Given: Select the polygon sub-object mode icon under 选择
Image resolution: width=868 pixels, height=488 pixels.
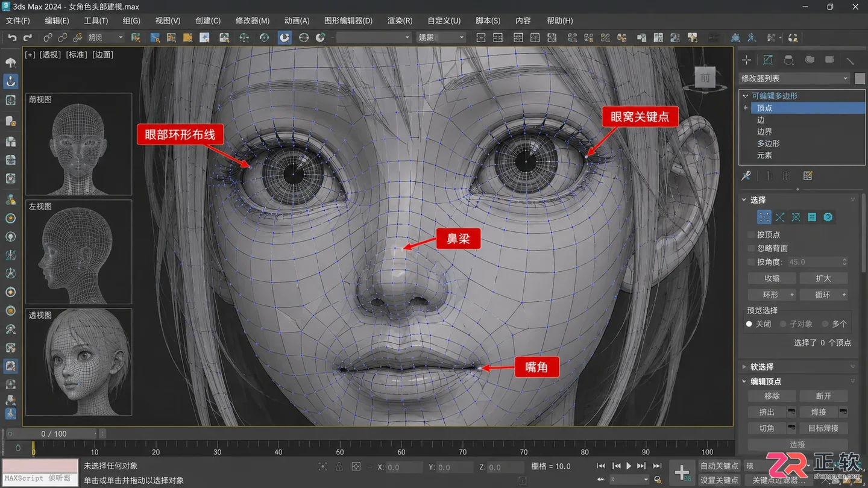Looking at the screenshot, I should tap(812, 217).
